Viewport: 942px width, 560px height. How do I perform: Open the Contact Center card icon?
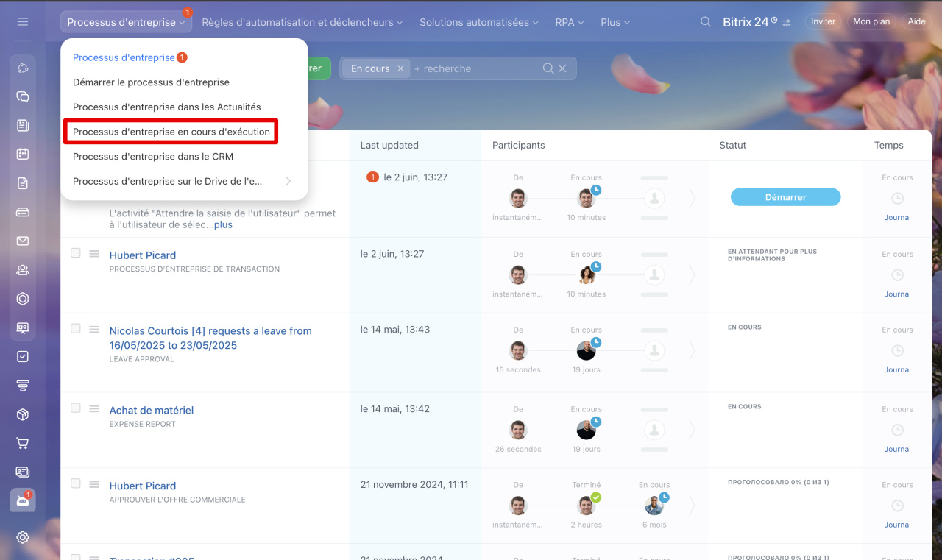23,472
